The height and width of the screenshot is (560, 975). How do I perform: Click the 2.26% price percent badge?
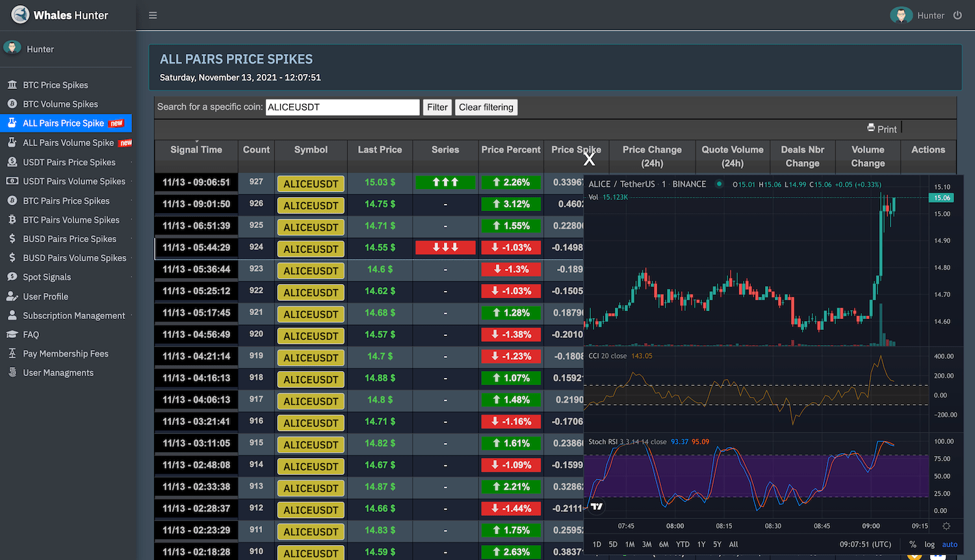tap(511, 183)
